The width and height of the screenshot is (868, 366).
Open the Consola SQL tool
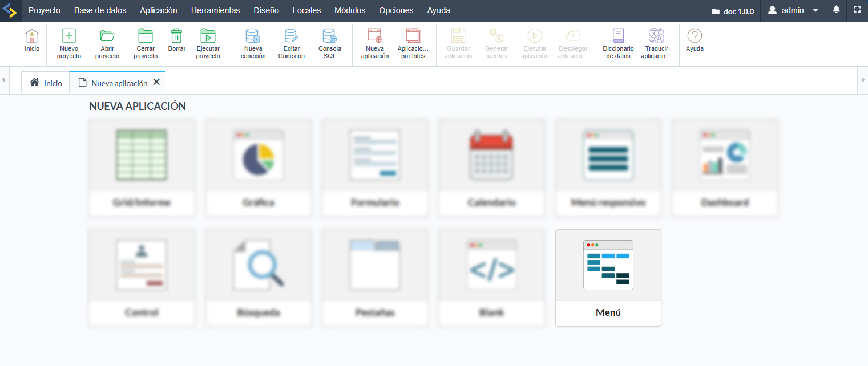click(329, 36)
